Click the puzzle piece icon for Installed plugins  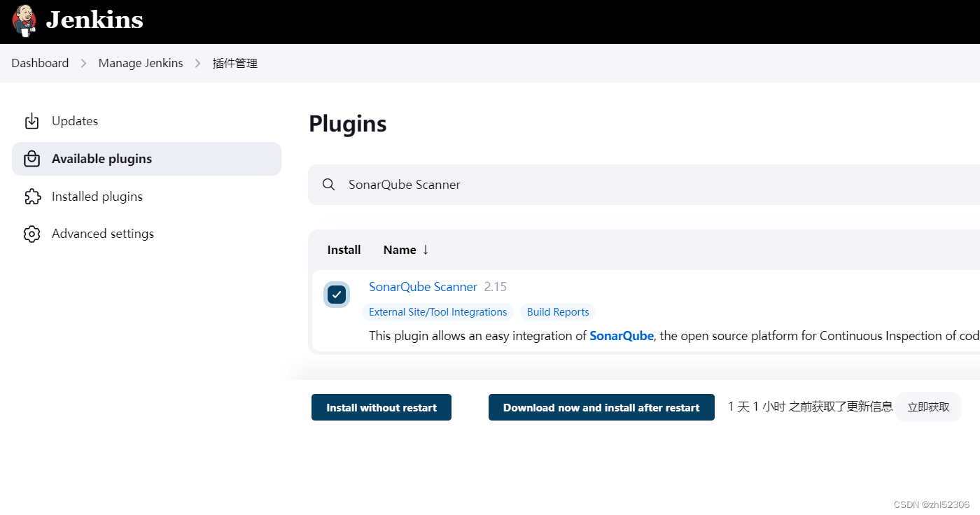[x=32, y=197]
